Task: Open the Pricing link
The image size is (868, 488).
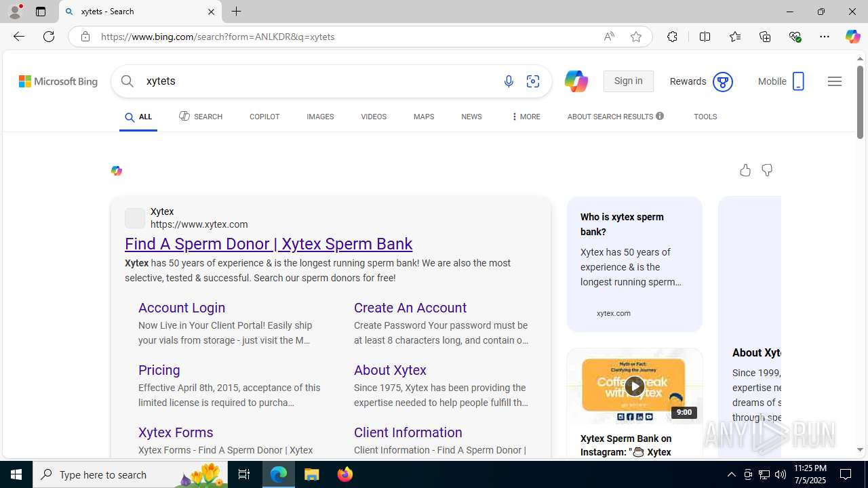Action: tap(159, 370)
